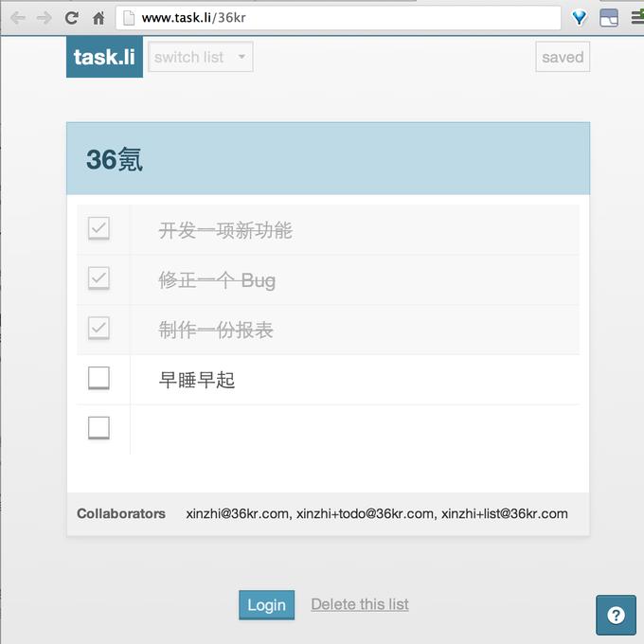Open help with the question mark button

617,615
